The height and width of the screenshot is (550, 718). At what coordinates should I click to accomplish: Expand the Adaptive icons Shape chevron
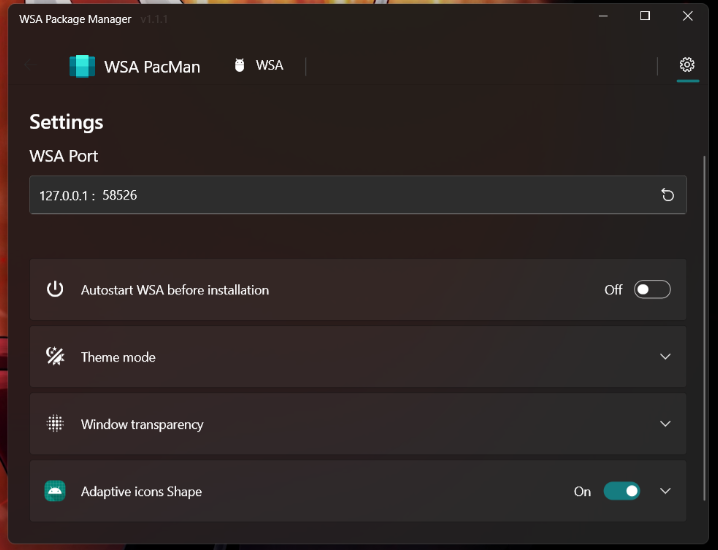[x=666, y=491]
